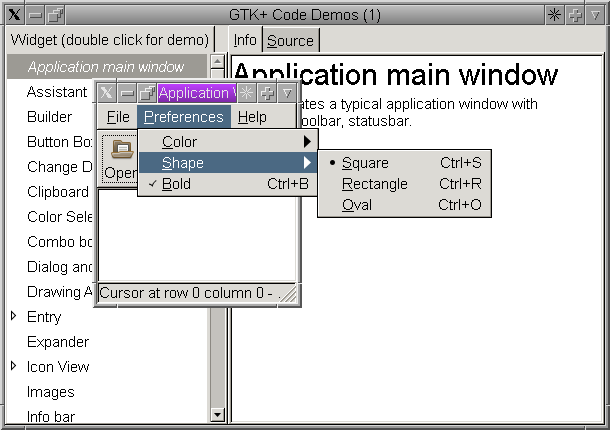
Task: Open the Shape submenu
Action: click(228, 163)
